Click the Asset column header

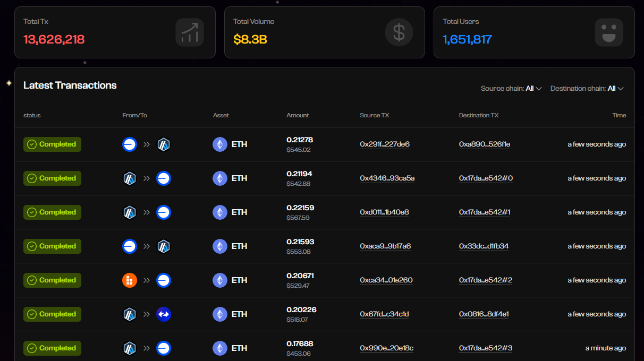point(221,115)
